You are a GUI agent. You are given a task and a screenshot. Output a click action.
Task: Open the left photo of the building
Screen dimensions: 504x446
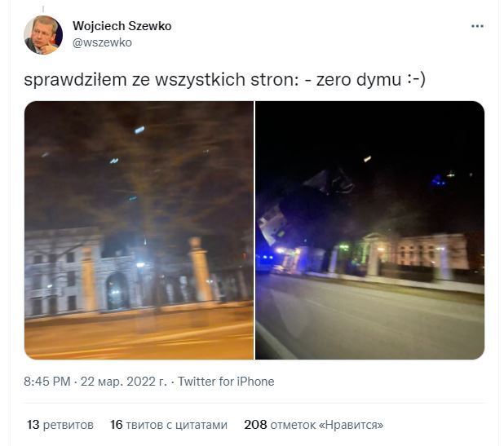pyautogui.click(x=139, y=230)
